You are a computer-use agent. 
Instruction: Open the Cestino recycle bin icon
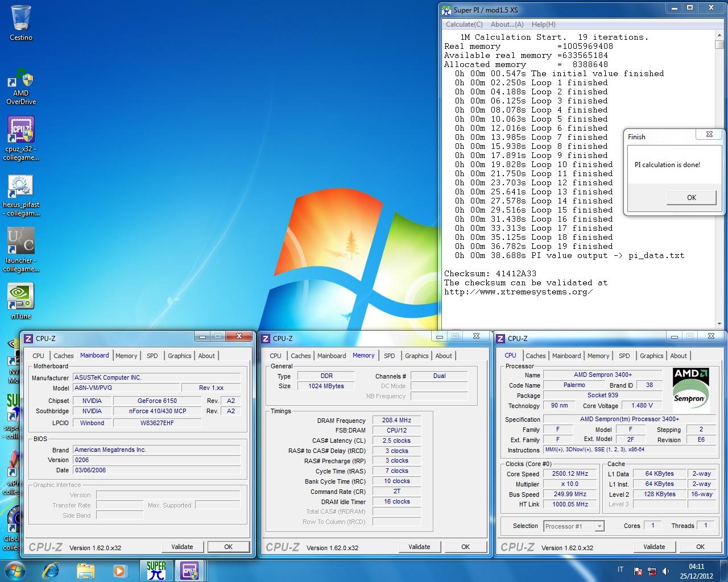click(21, 23)
